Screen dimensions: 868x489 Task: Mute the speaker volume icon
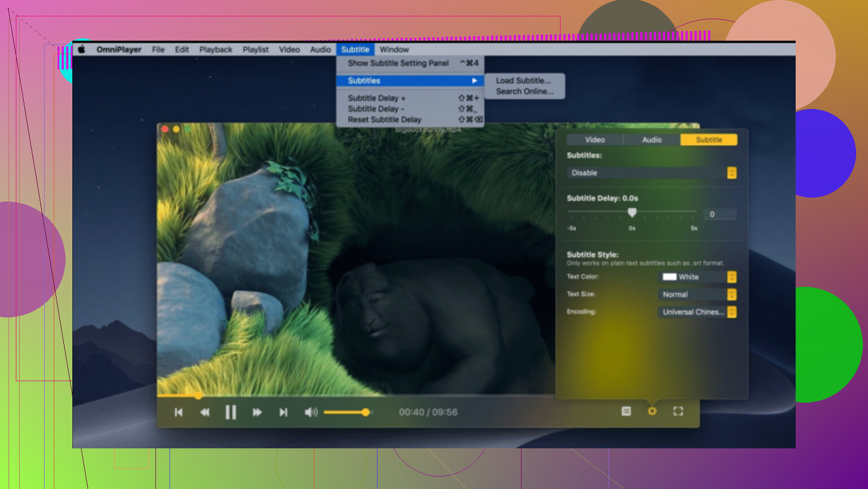click(311, 412)
